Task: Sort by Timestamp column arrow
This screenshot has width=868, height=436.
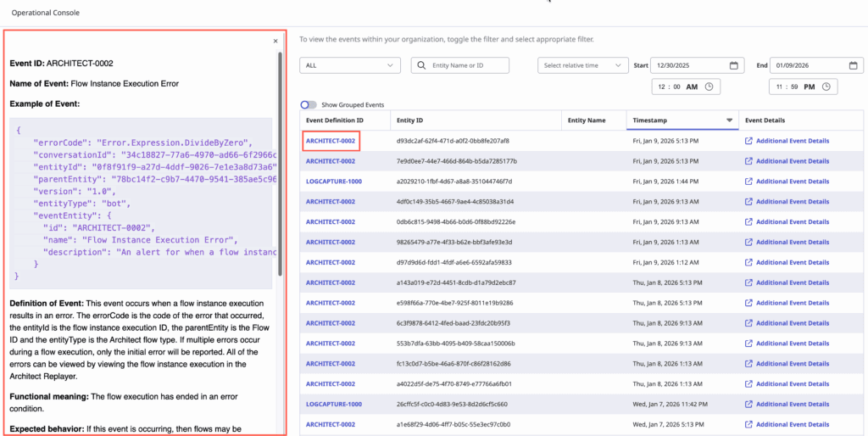Action: 730,120
